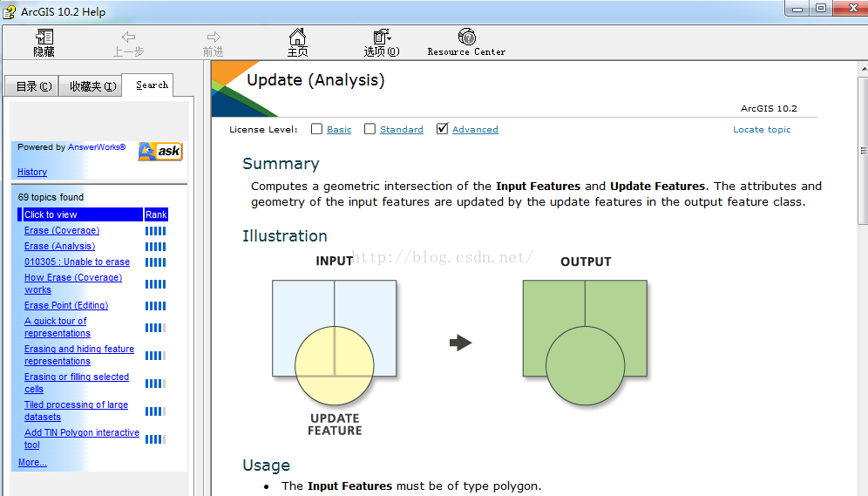868x496 pixels.
Task: Open 'Erasing and hiding feature representations' result
Action: (x=79, y=355)
